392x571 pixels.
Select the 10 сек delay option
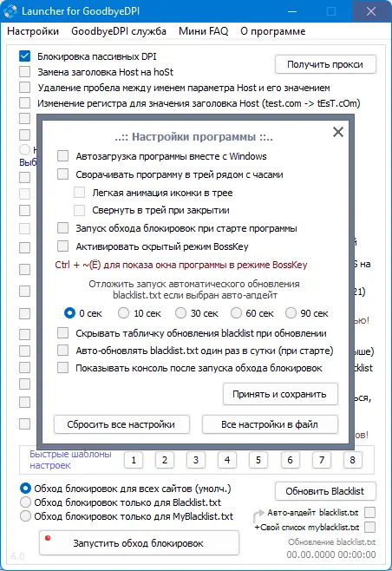pos(124,313)
